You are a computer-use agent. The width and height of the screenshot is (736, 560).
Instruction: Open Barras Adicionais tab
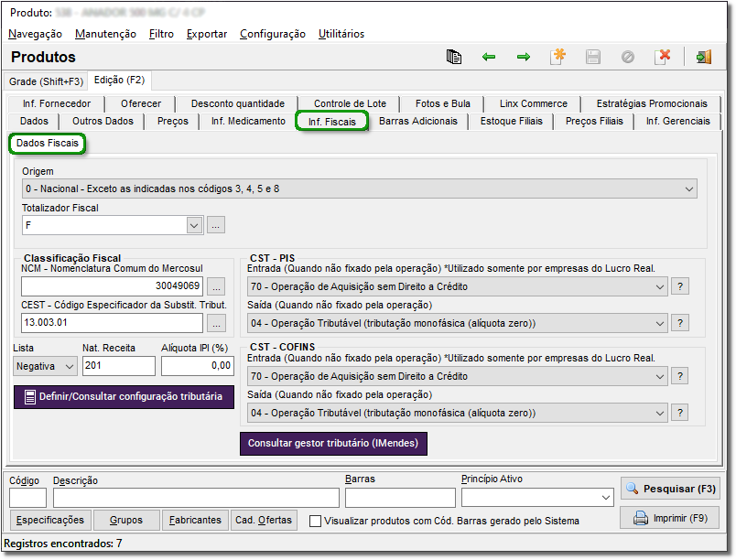(x=418, y=121)
